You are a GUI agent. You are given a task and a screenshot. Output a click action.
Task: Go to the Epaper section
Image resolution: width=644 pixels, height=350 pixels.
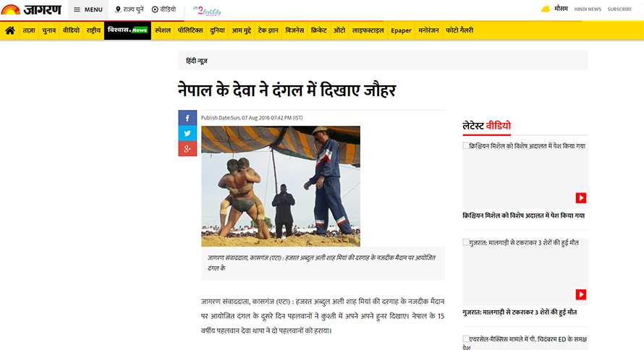(401, 30)
